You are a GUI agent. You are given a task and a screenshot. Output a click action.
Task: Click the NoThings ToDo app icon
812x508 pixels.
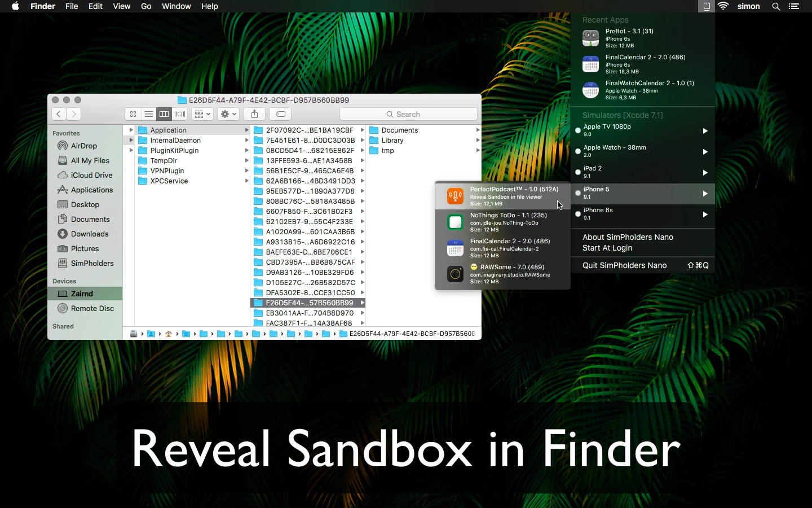point(455,222)
